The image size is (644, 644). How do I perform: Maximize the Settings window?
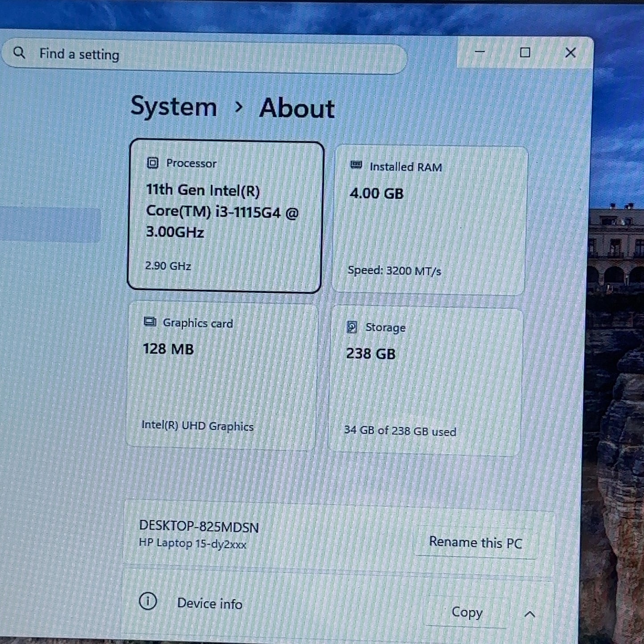tap(525, 53)
